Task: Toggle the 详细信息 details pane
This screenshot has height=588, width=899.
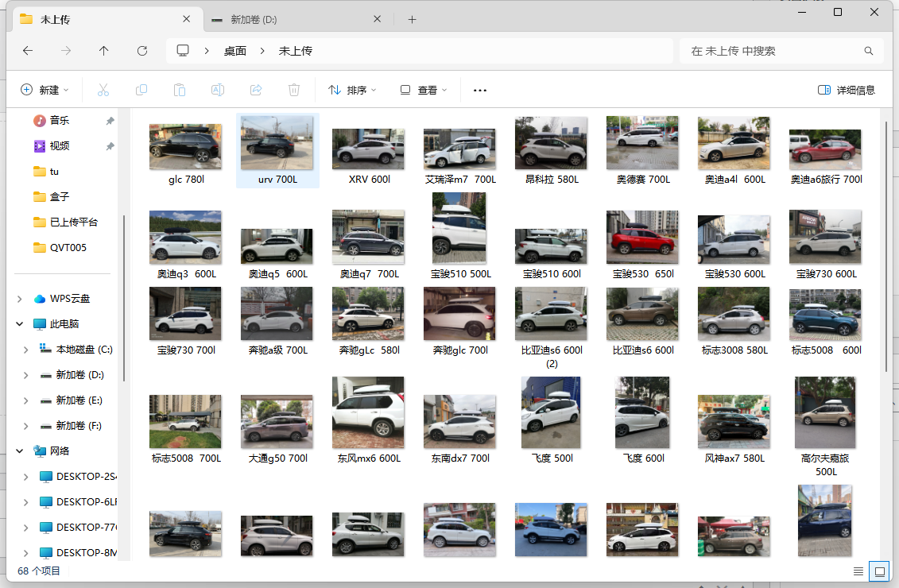Action: pos(847,91)
